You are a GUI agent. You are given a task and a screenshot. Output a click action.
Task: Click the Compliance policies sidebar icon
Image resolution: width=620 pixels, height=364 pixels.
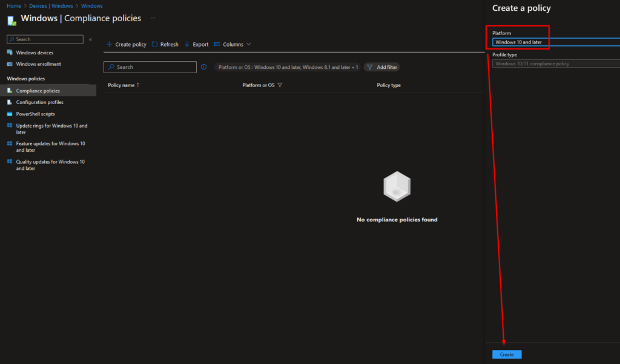point(10,91)
